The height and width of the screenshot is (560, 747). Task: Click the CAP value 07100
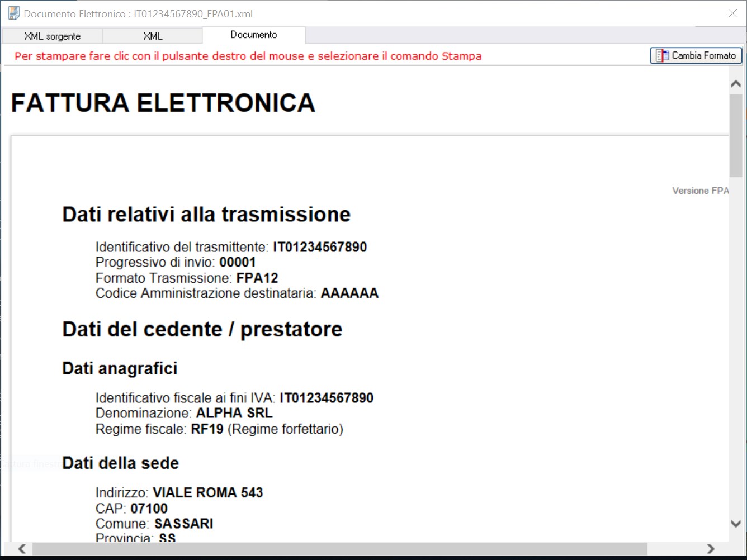(149, 508)
